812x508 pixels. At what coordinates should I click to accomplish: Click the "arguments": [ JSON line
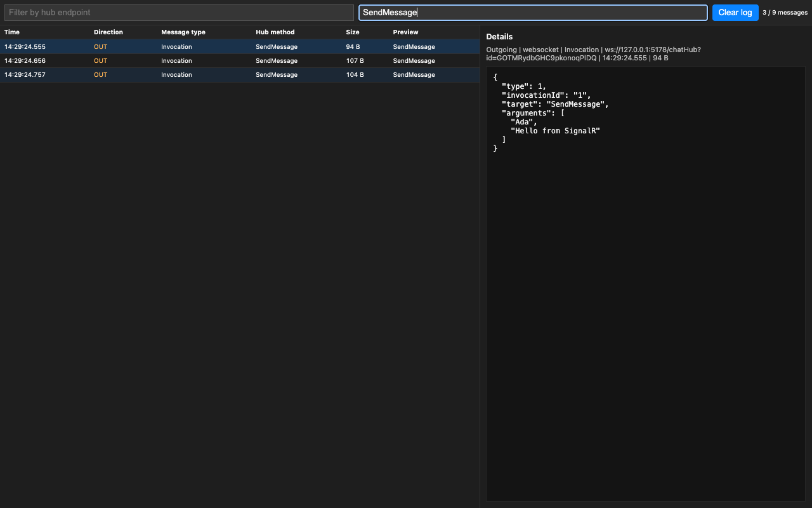(x=533, y=113)
